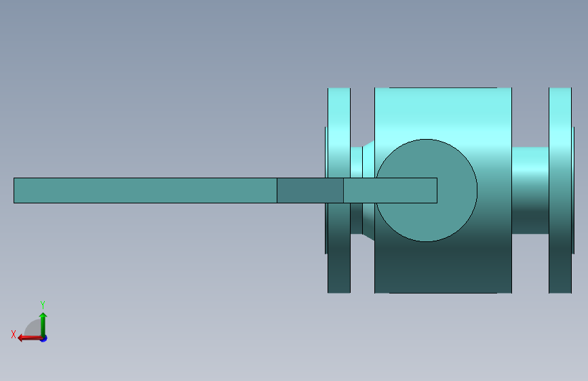Click the blue Z axis dot on triad
Screen dimensions: 588x381
pyautogui.click(x=44, y=339)
